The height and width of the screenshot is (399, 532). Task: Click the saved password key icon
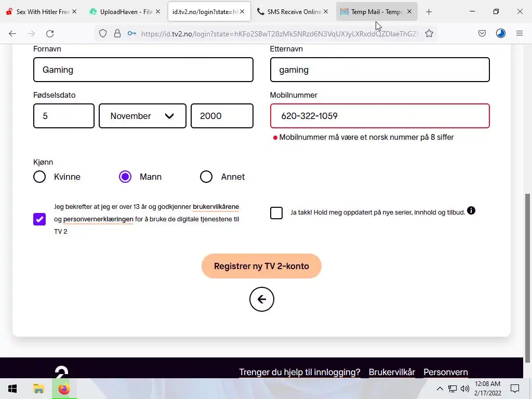[131, 33]
